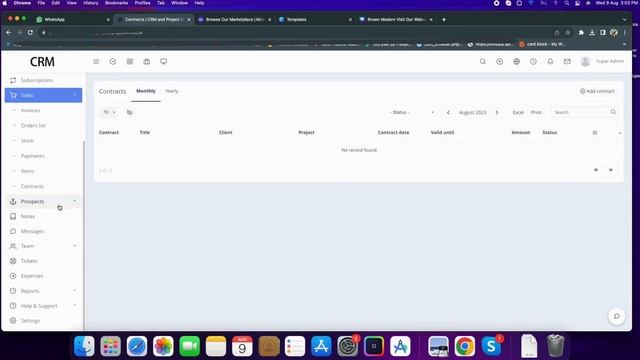640x360 pixels.
Task: Go to last page pagination arrow
Action: tap(611, 170)
